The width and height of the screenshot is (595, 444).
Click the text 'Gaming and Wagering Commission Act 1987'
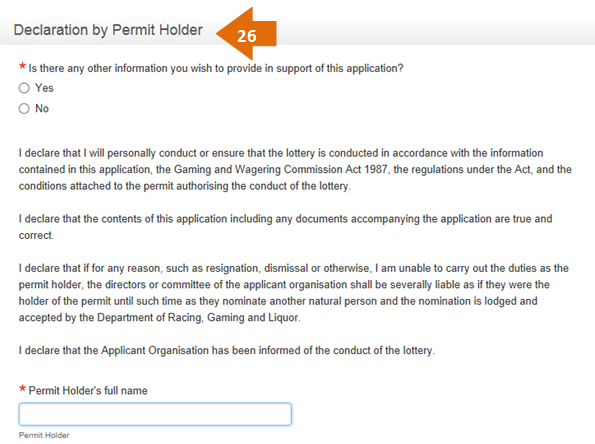point(281,169)
